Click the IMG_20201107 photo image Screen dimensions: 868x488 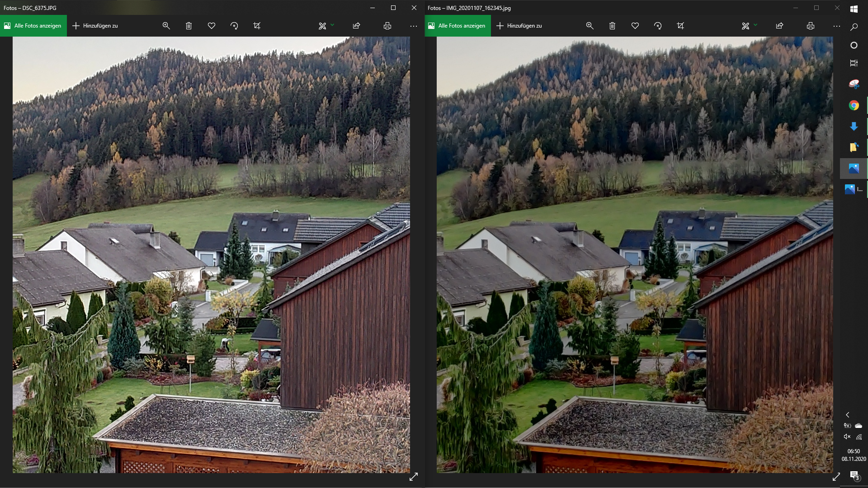635,255
